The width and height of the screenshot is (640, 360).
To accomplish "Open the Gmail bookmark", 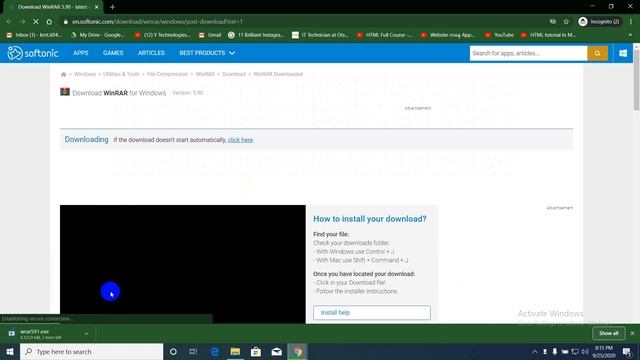I will (210, 35).
